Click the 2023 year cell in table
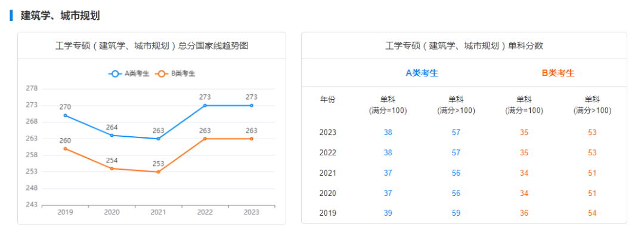Screen dimensions: 644x236 coord(328,133)
